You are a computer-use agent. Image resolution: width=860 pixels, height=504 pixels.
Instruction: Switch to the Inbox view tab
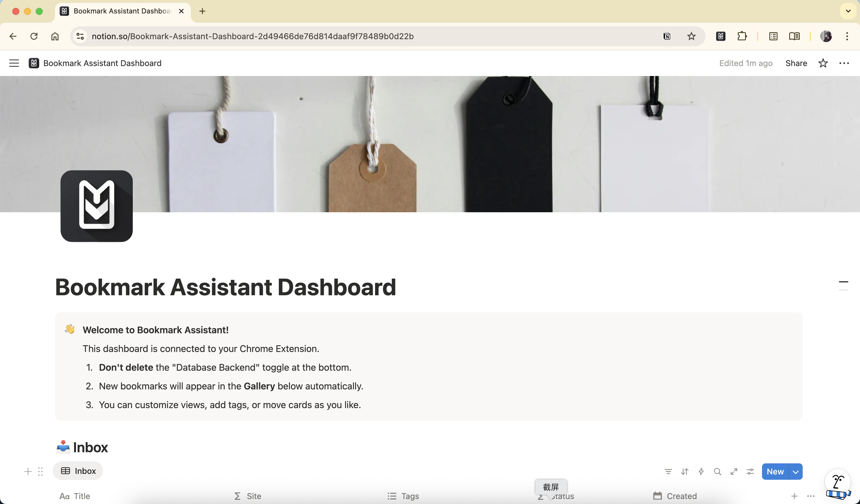(x=78, y=471)
